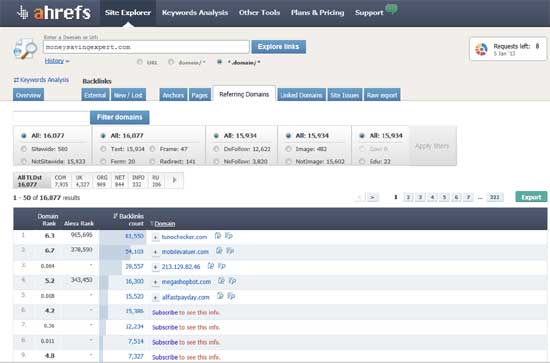
Task: Click Subscribe link in row 6
Action: point(165,312)
